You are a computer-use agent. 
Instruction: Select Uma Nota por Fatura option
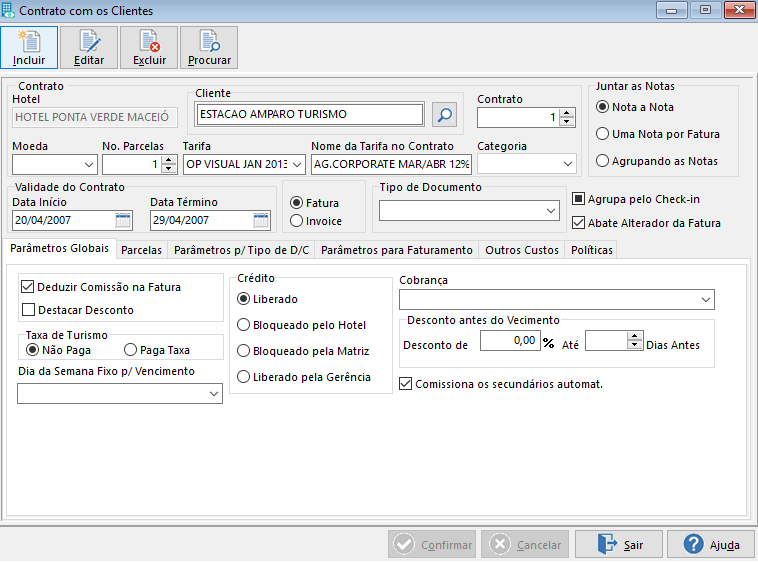click(658, 134)
